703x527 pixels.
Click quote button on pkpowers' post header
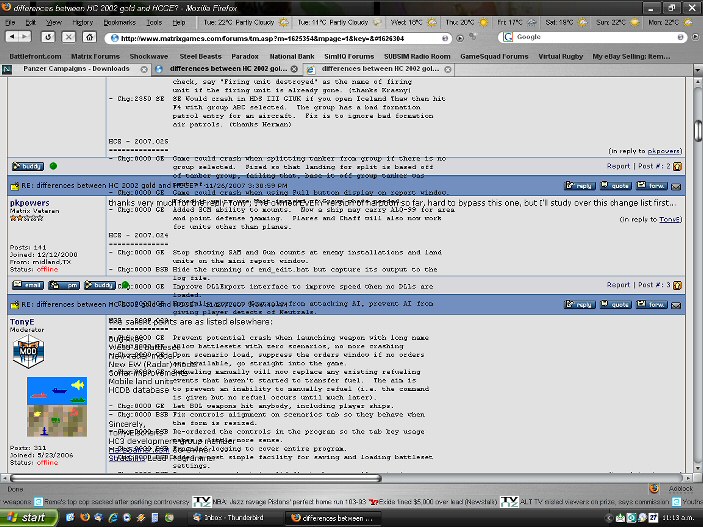click(616, 185)
